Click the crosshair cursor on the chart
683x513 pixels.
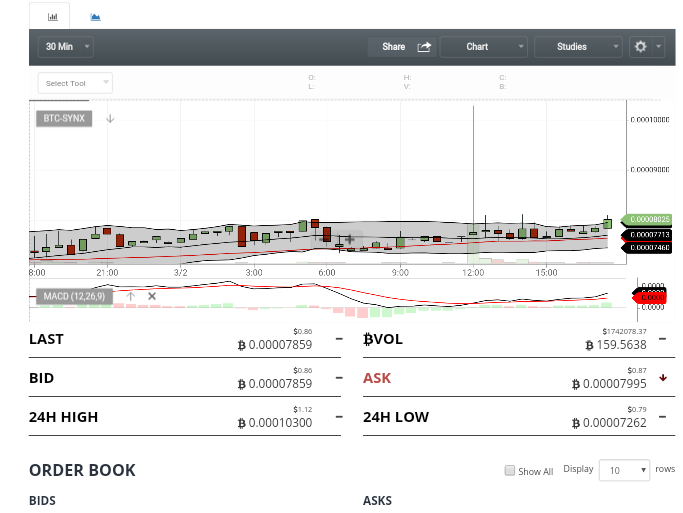349,239
